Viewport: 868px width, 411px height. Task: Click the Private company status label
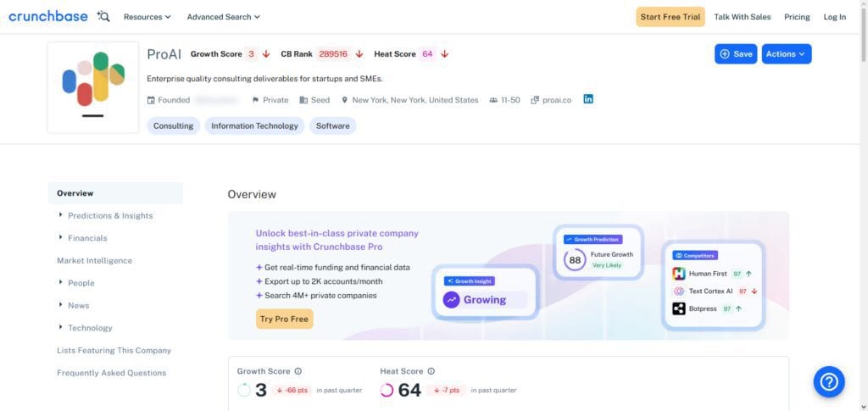pos(275,100)
